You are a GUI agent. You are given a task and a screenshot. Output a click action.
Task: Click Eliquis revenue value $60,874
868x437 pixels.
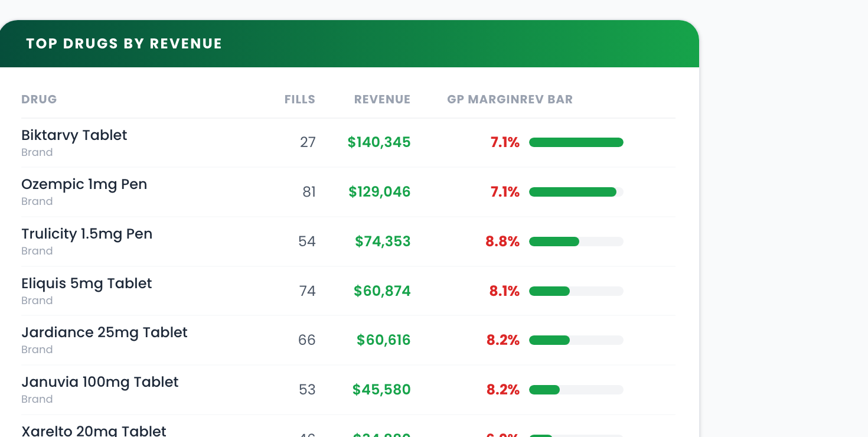(382, 291)
